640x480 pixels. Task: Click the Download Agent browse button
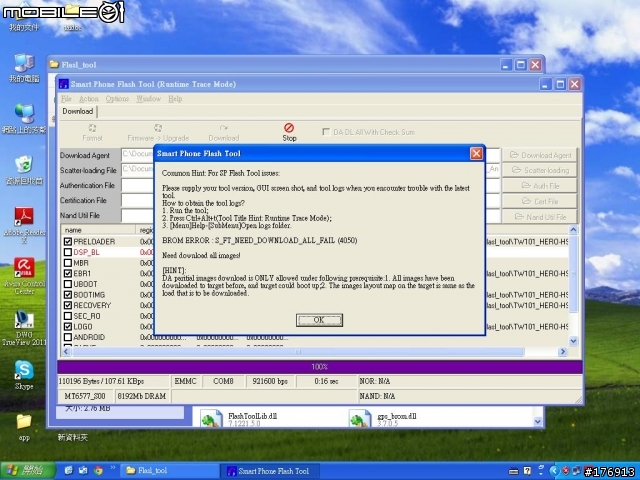pyautogui.click(x=540, y=155)
